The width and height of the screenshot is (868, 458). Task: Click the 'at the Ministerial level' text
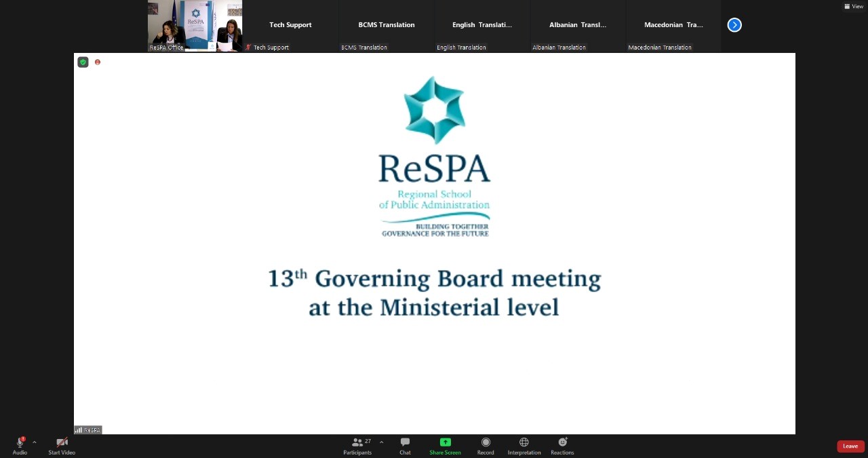pyautogui.click(x=434, y=307)
